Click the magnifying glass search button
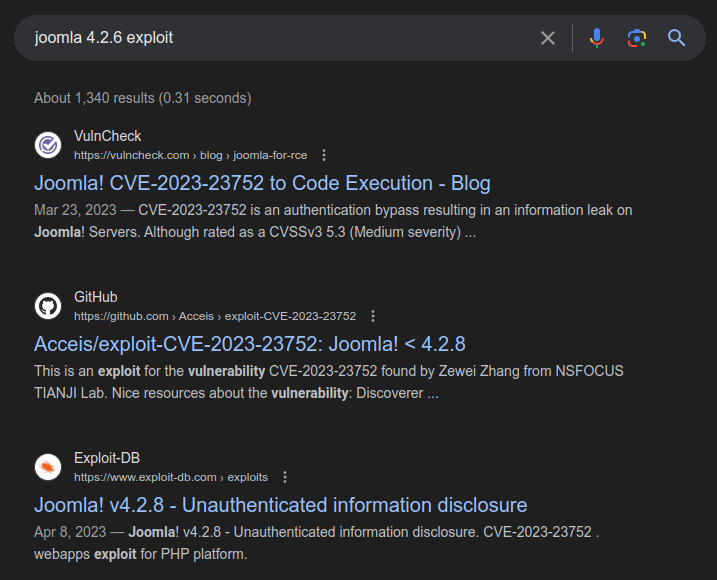The height and width of the screenshot is (580, 717). pyautogui.click(x=677, y=38)
